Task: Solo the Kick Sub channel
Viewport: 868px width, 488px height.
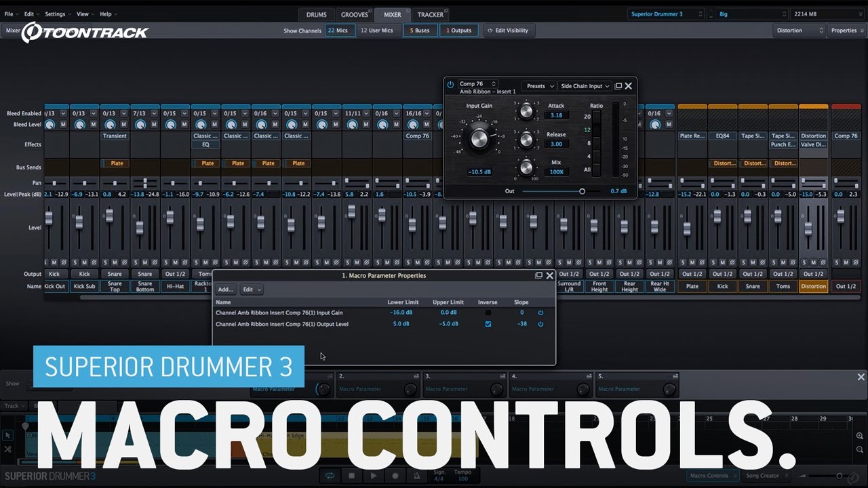Action: [x=76, y=262]
